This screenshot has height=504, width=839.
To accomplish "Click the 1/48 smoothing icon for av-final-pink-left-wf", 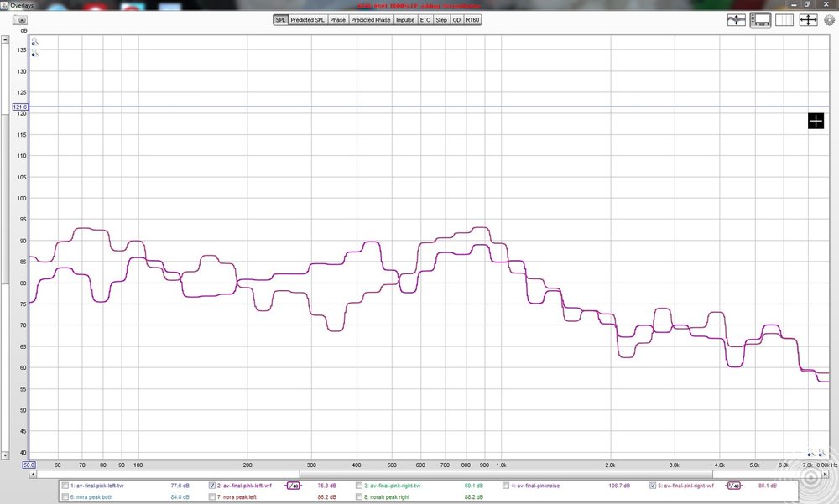I will [x=293, y=486].
